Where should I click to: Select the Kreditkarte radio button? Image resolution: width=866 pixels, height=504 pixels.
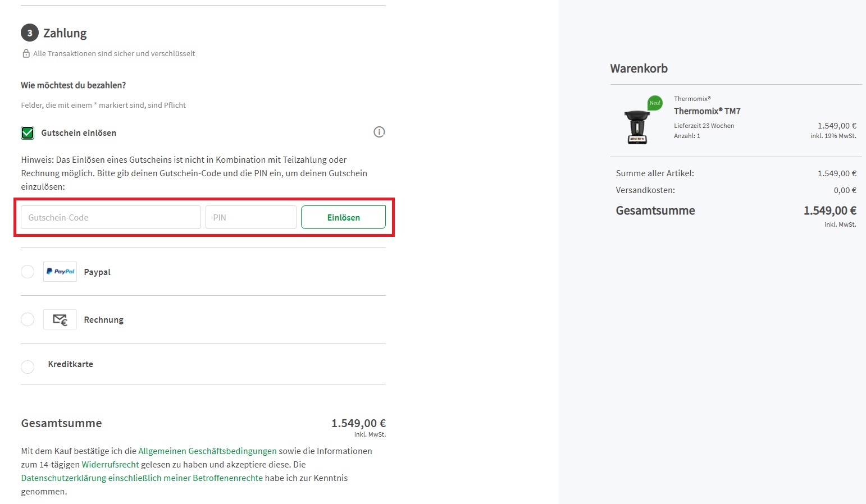click(x=28, y=367)
